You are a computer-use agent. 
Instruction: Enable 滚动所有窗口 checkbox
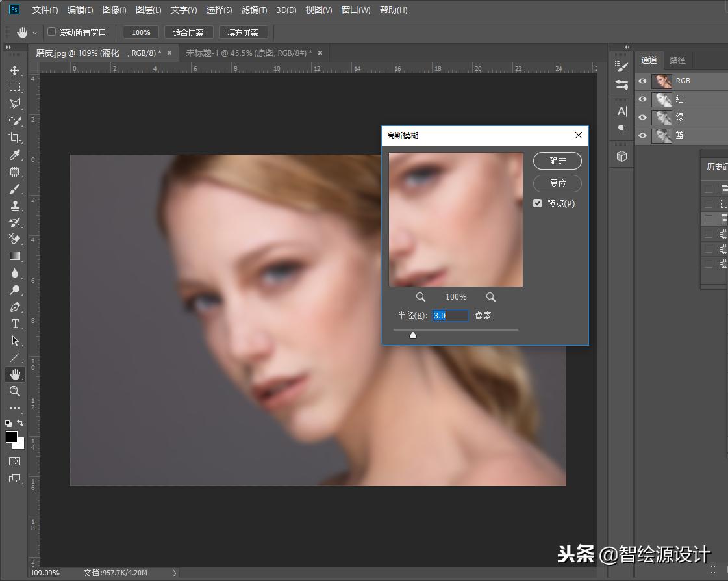coord(52,32)
